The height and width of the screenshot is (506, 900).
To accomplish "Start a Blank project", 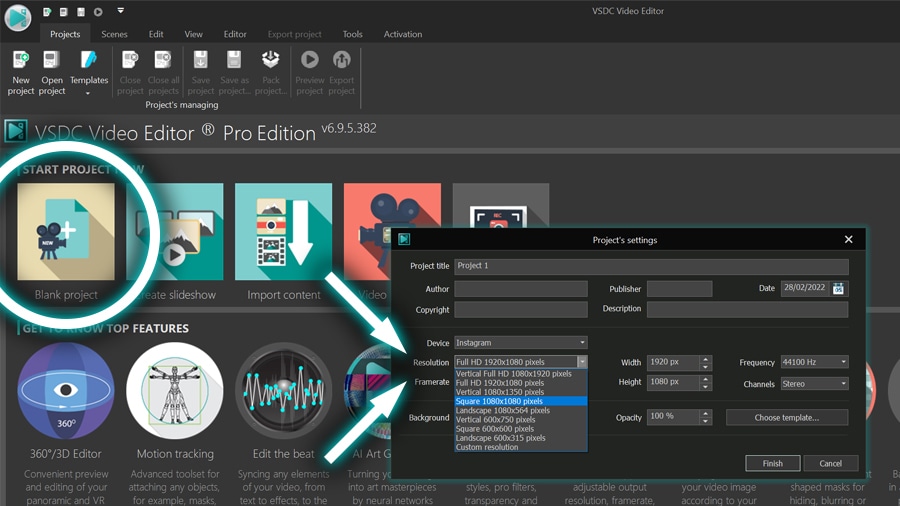I will (x=66, y=232).
